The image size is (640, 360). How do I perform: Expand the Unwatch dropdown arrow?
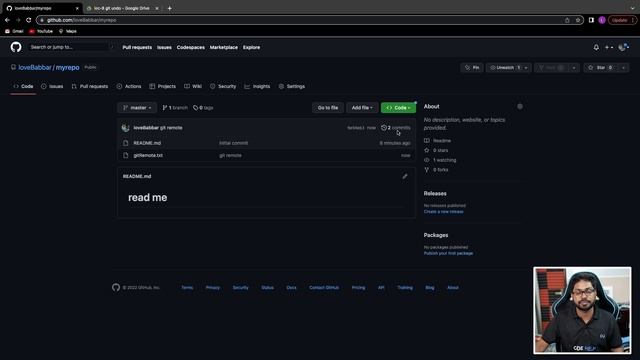527,68
